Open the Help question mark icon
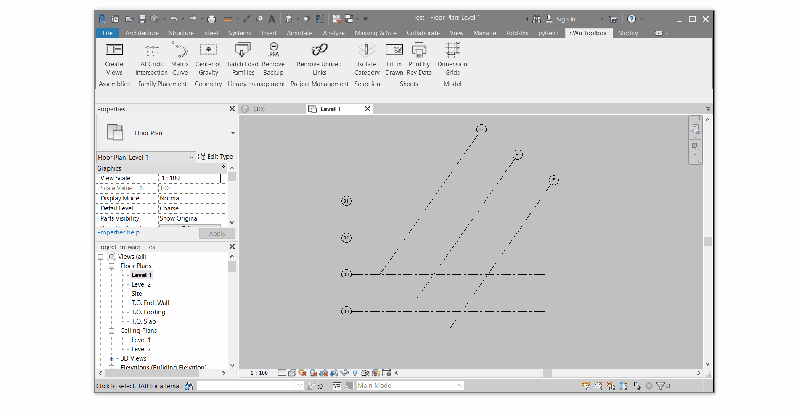This screenshot has height=414, width=800. [x=632, y=19]
